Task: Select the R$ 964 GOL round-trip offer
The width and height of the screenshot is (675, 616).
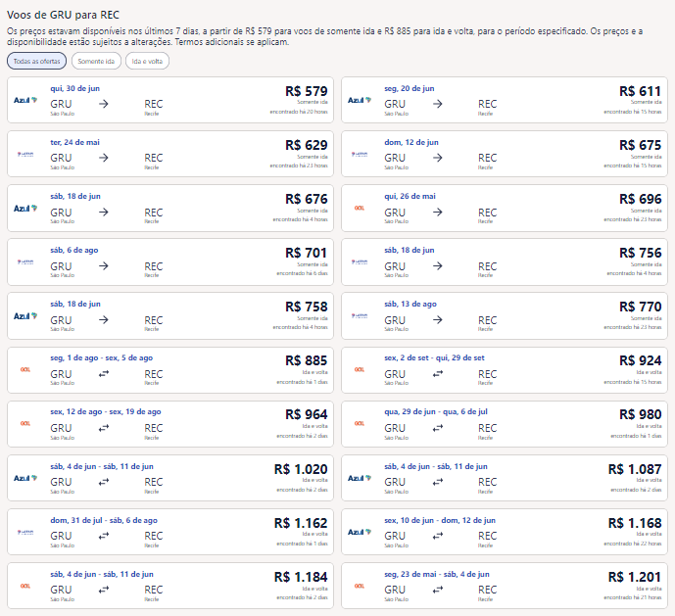Action: click(x=170, y=424)
